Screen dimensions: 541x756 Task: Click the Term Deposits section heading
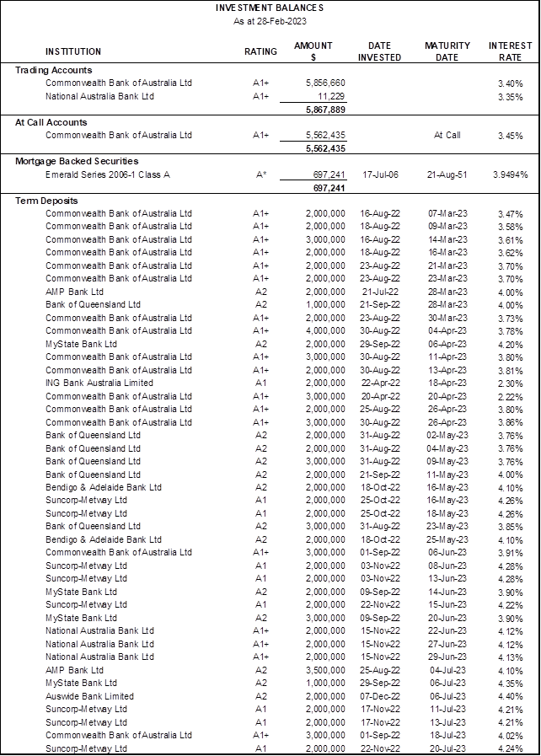(x=46, y=201)
